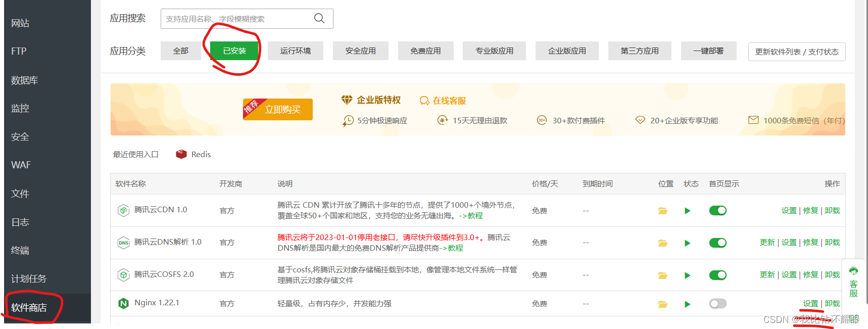The height and width of the screenshot is (329, 868).
Task: Open the folder location for 腾讯云DNS解析
Action: click(x=663, y=243)
